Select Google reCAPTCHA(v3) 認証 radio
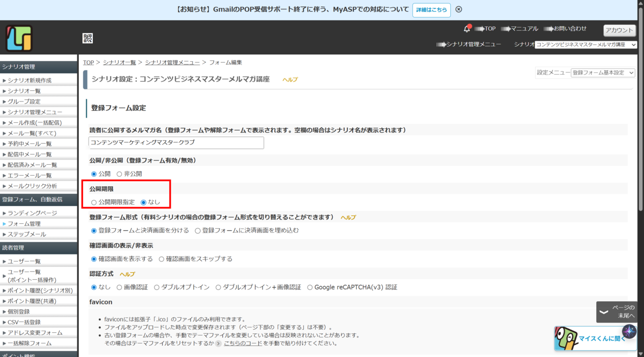This screenshot has width=644, height=357. click(310, 287)
